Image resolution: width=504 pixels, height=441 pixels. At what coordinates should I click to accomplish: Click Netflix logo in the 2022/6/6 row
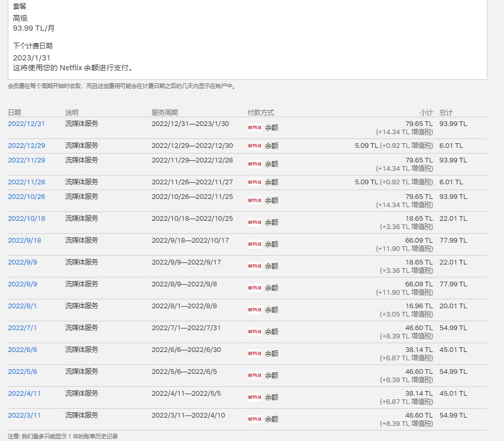(x=255, y=353)
